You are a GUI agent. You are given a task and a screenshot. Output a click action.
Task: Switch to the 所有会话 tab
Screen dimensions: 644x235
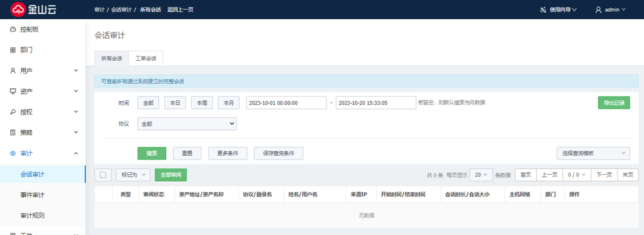click(112, 59)
